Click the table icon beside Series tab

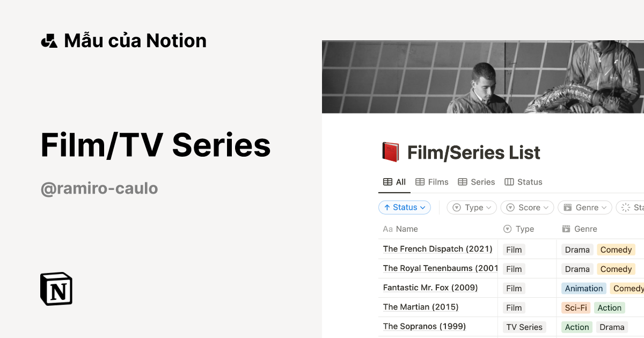(x=463, y=181)
